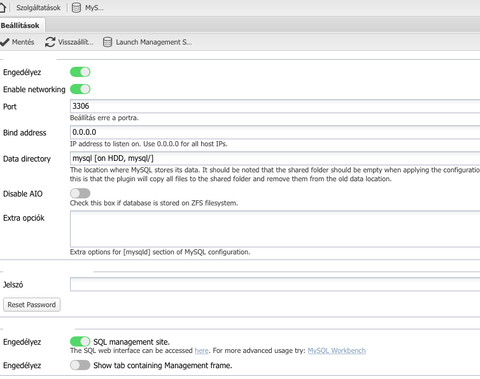Click the Visszaállít refresh arrows icon
Screen dimensions: 480x379
(x=50, y=42)
